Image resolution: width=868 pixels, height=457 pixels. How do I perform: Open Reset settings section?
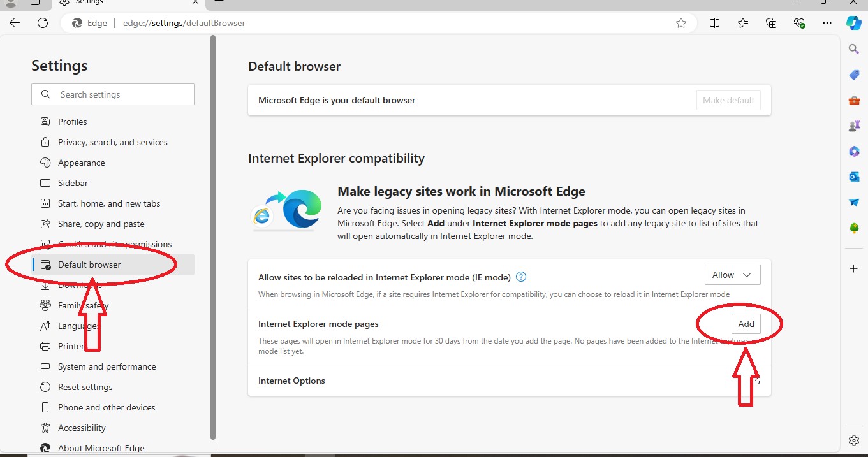(113, 387)
